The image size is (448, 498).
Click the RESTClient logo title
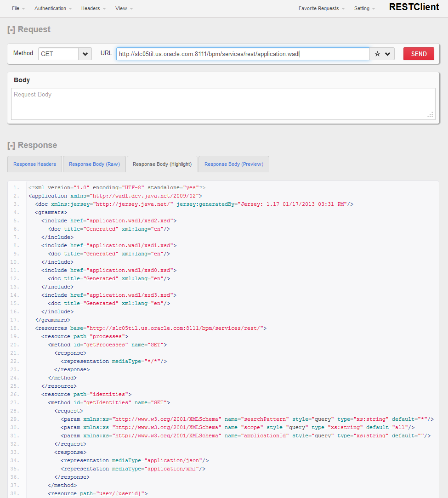point(414,7)
